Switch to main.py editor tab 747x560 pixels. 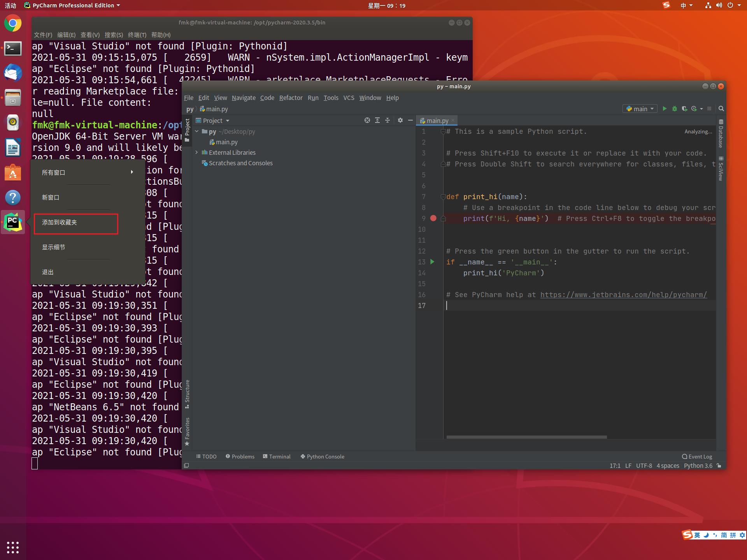(437, 121)
